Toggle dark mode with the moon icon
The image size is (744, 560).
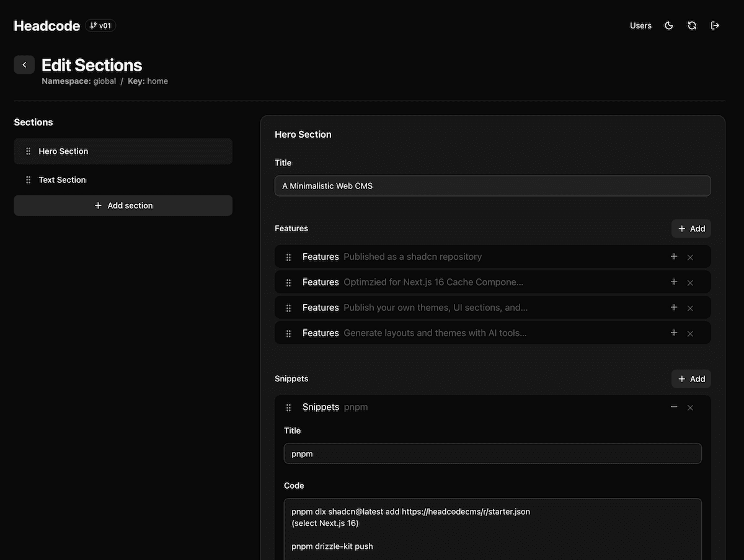pyautogui.click(x=668, y=25)
